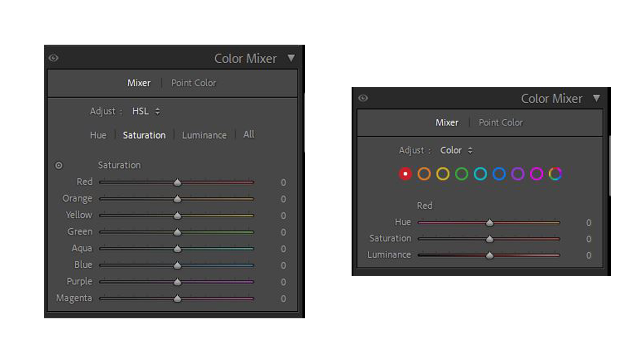
Task: Click the Orange saturation slider handle
Action: point(177,199)
